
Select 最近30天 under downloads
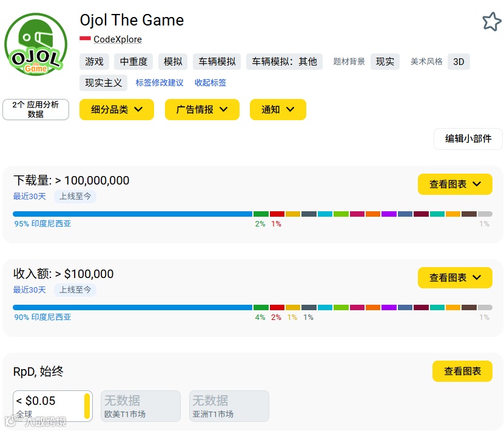coord(30,197)
